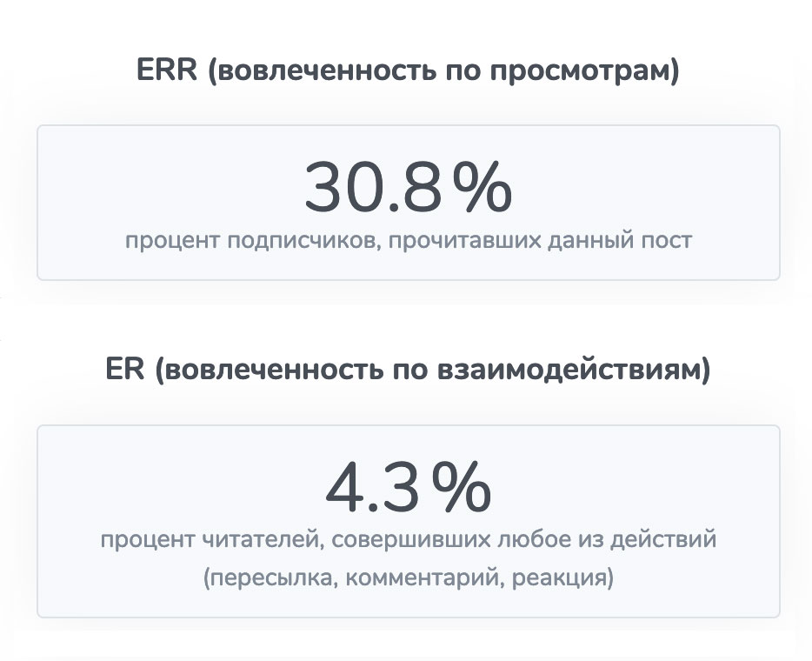Select the 4.3 % ER value
Image resolution: width=812 pixels, height=661 pixels.
(x=408, y=490)
